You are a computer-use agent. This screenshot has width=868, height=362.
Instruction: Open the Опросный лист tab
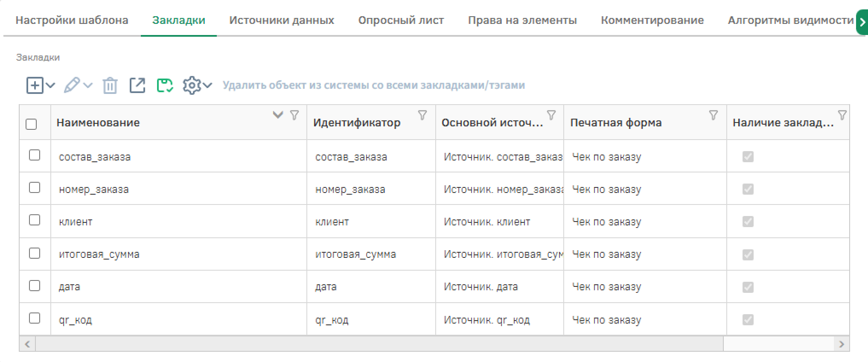(401, 20)
